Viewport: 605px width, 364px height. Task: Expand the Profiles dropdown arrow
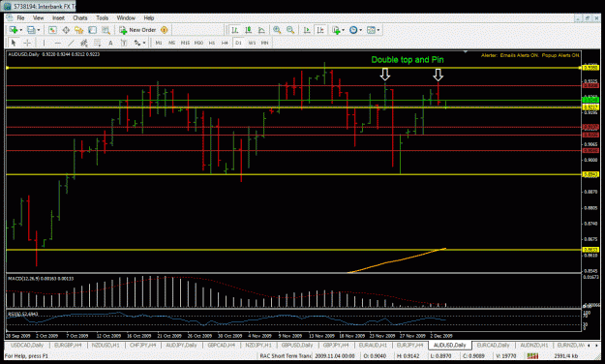pyautogui.click(x=38, y=30)
